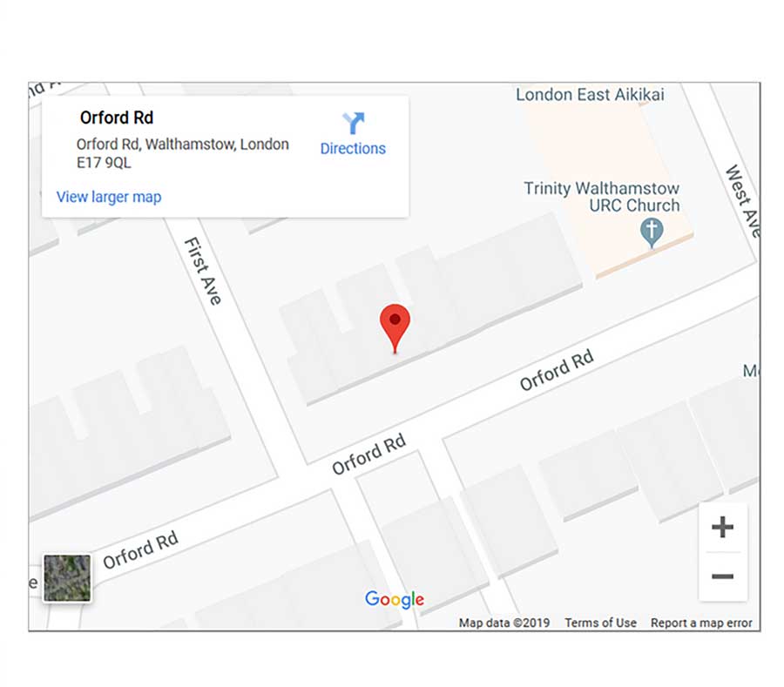Zoom out with the minus button
Screen dimensions: 784x687
pos(722,576)
